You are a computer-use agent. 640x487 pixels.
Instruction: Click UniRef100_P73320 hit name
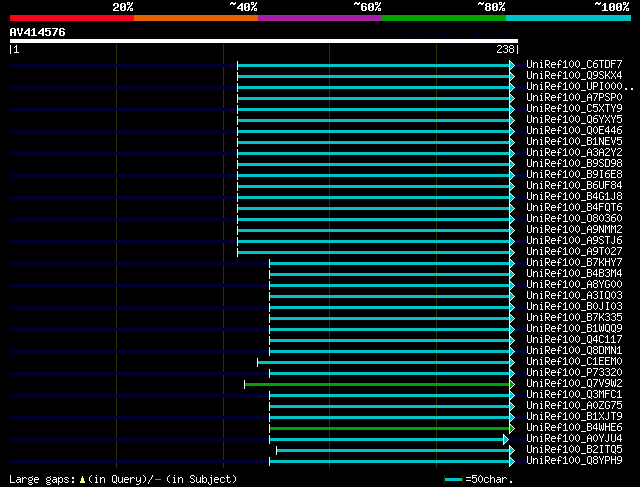(574, 373)
